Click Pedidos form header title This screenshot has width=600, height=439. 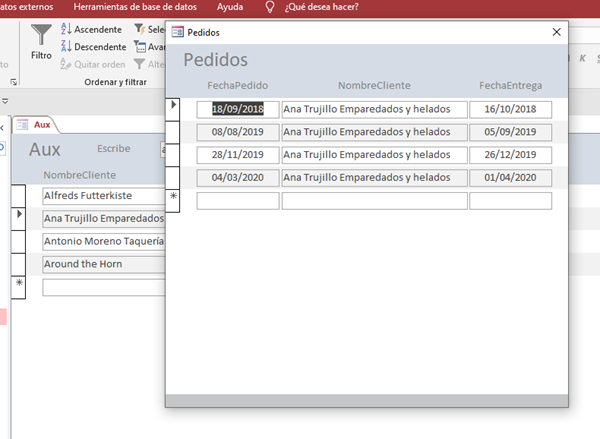click(215, 60)
